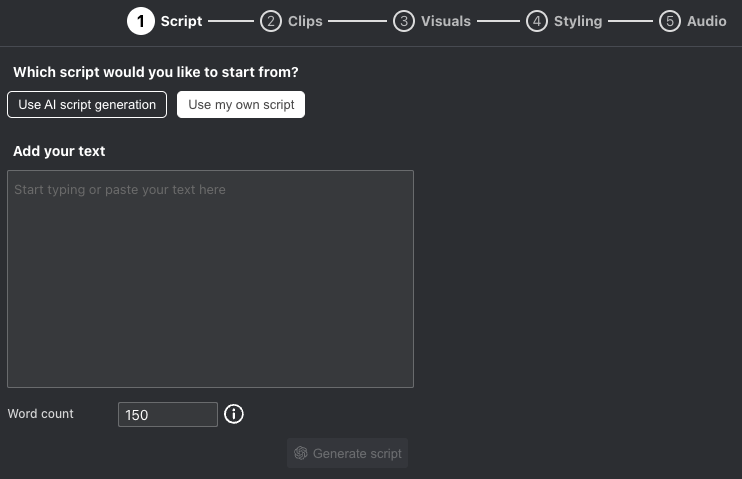
Task: Open the Audio step
Action: point(707,21)
